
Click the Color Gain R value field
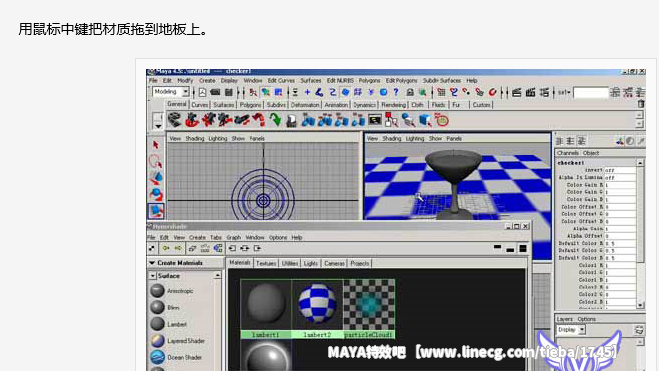[620, 185]
